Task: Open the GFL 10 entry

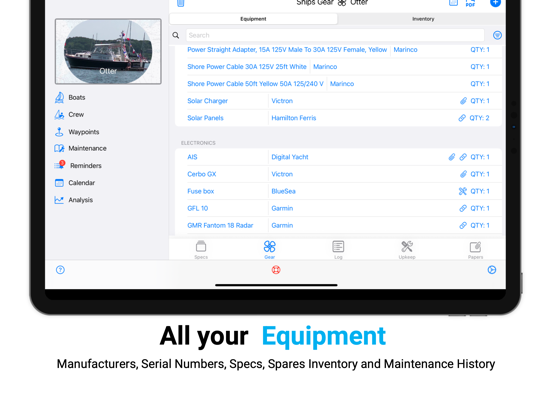Action: point(338,208)
